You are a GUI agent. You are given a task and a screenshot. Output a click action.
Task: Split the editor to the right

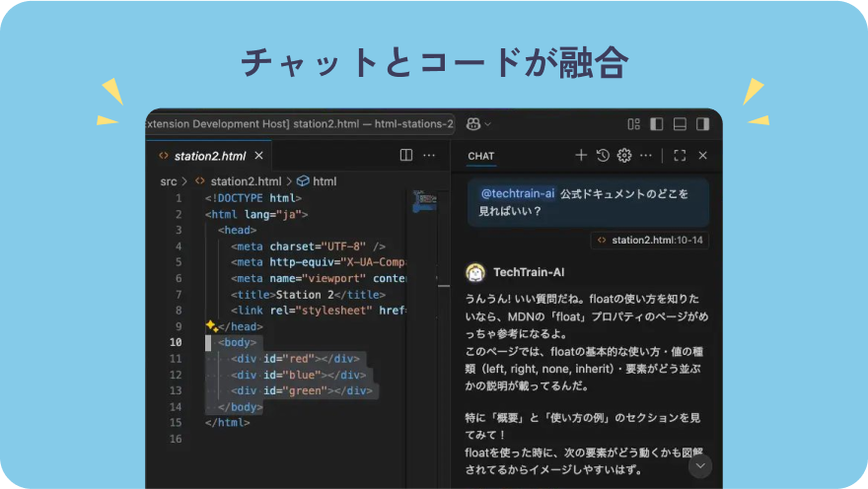click(x=405, y=156)
